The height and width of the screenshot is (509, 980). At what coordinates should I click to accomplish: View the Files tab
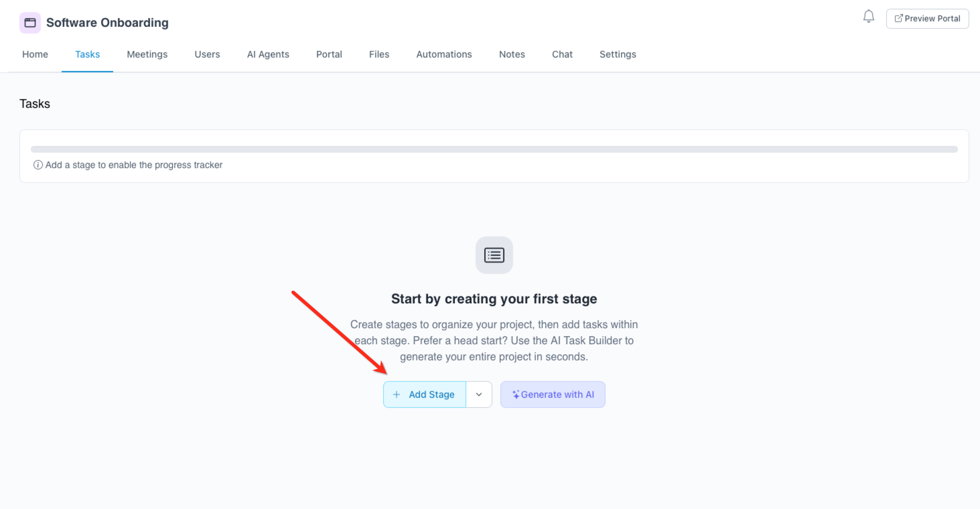click(x=379, y=54)
